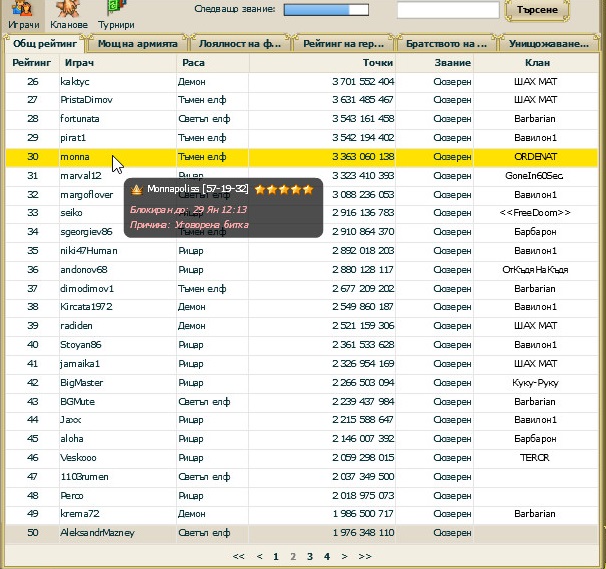606x569 pixels.
Task: Go to page 4 of the ranking
Action: click(327, 556)
